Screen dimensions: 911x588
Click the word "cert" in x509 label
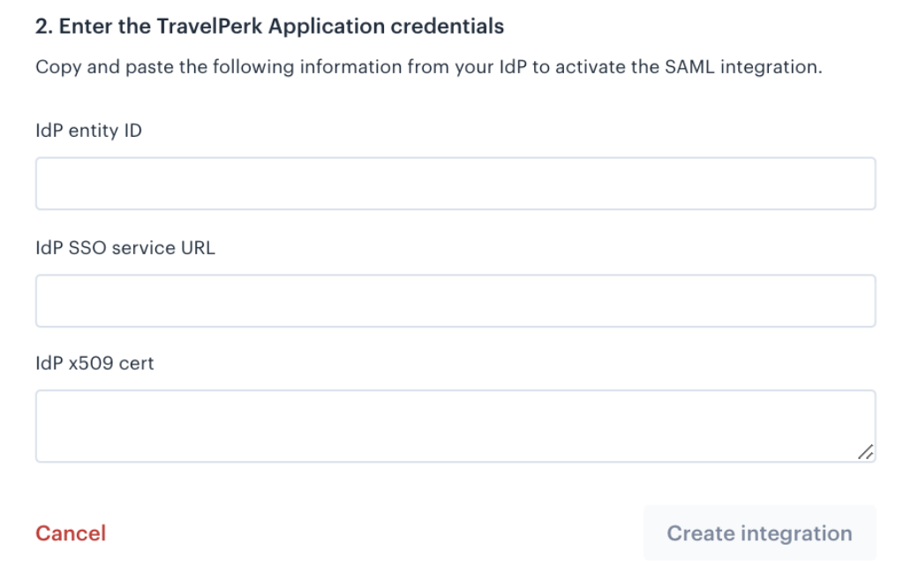coord(136,364)
